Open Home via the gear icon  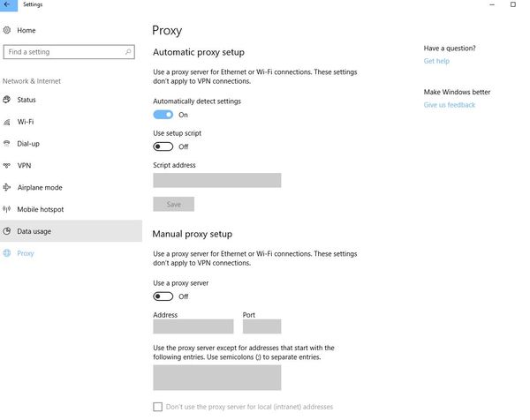(x=7, y=30)
